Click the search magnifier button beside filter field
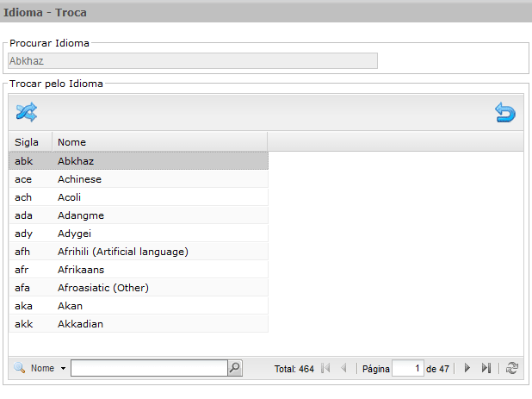 [x=235, y=368]
